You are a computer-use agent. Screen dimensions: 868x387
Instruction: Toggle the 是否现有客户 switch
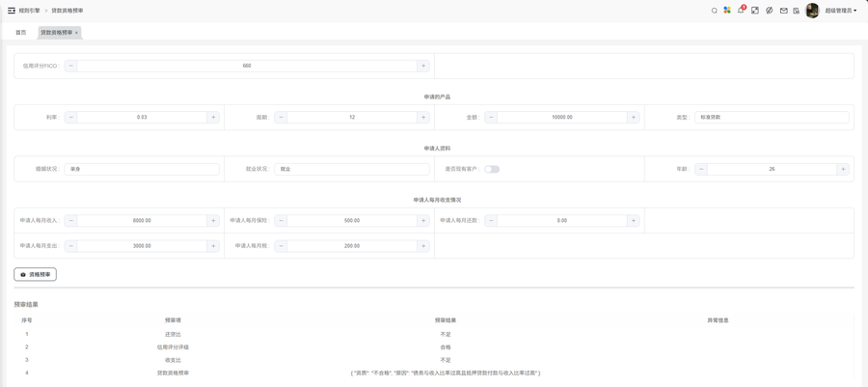pos(492,169)
